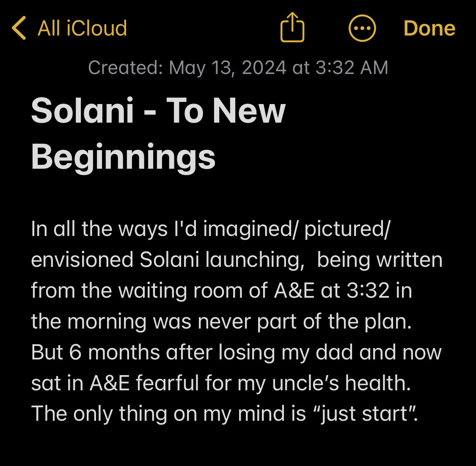Viewport: 476px width, 466px height.
Task: Click the empty area below the last paragraph
Action: (x=238, y=446)
